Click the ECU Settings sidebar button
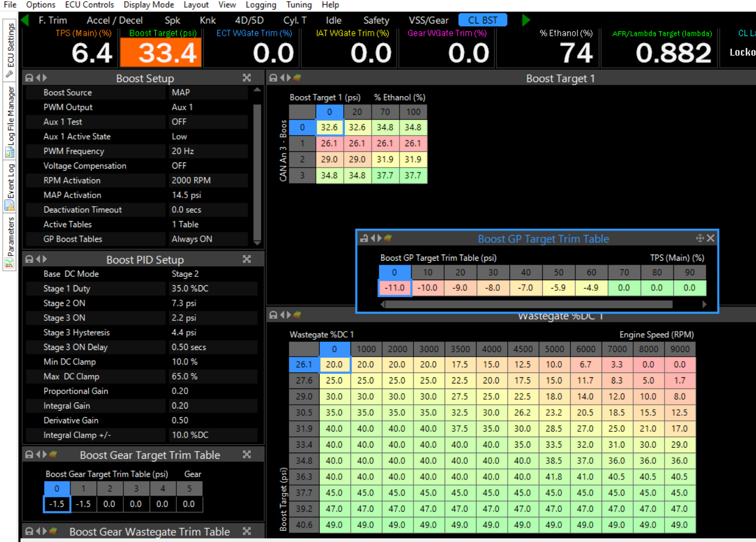Screen dimensions: 756x542 click(10, 50)
